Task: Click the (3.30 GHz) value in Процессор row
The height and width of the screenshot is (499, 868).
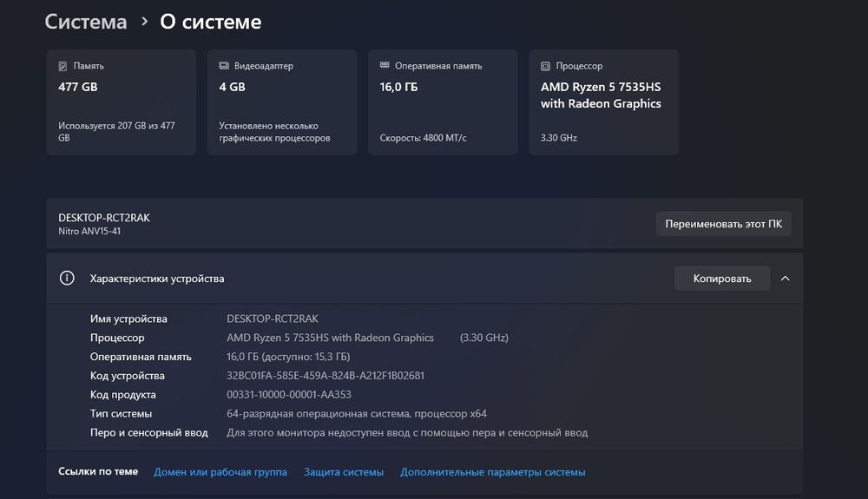Action: [483, 338]
